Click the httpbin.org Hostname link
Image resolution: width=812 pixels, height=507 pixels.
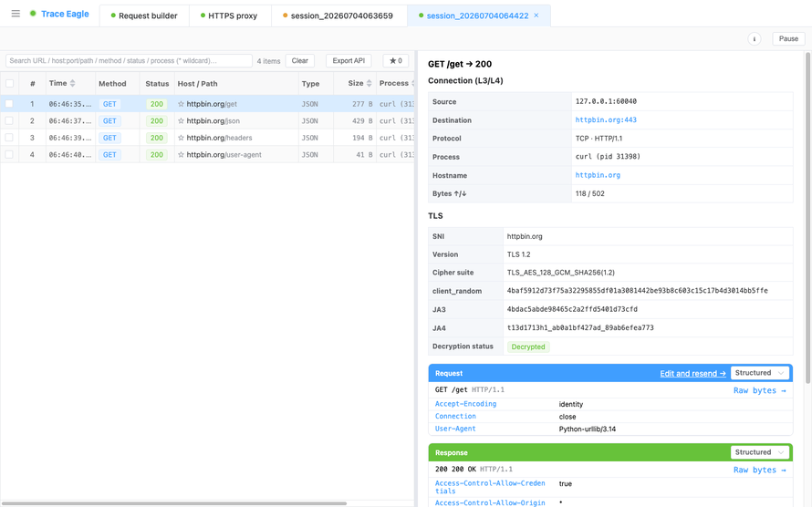point(598,175)
